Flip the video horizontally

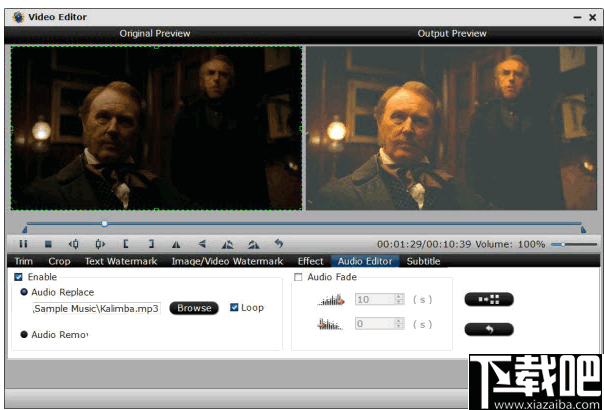(176, 244)
